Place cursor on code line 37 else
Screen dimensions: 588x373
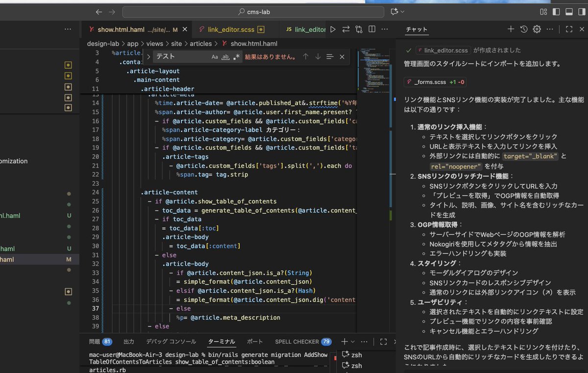(x=184, y=308)
